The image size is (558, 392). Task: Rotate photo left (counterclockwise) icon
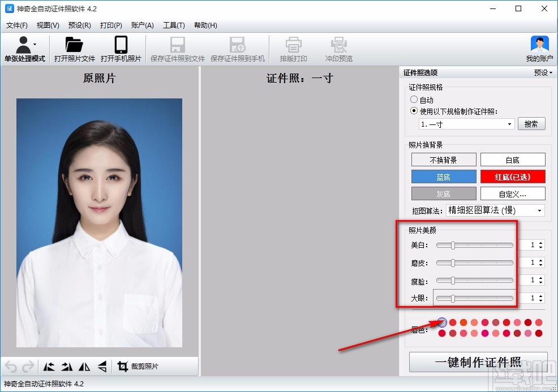49,367
